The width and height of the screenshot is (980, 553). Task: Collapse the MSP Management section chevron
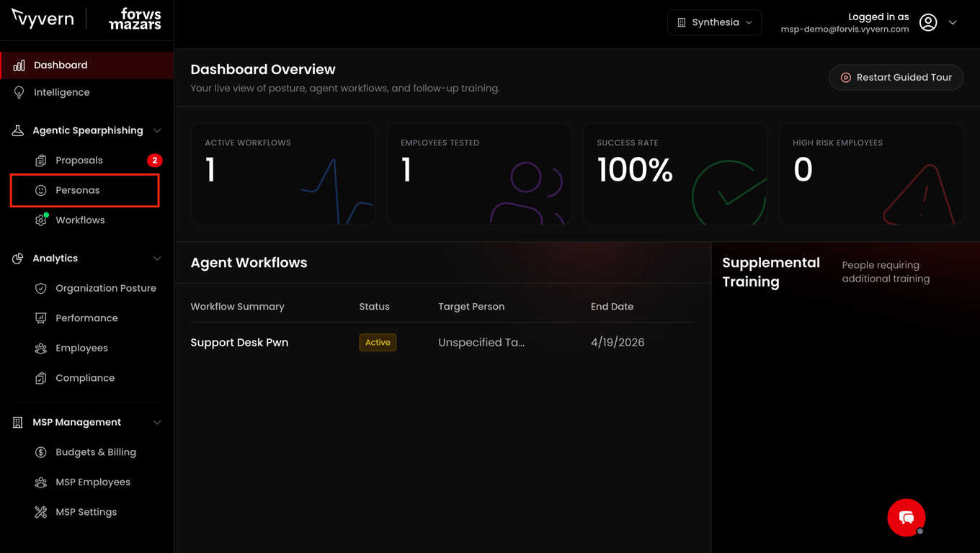[157, 423]
